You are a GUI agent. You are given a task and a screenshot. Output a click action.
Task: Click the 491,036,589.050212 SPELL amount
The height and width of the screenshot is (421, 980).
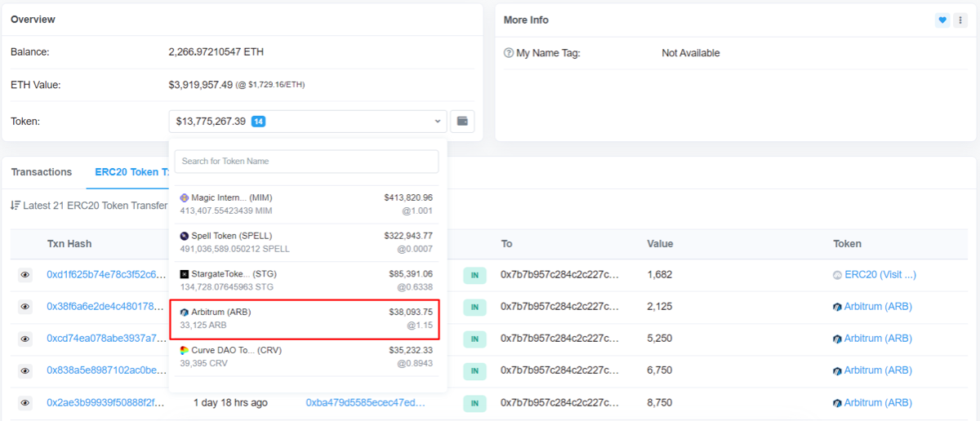tap(234, 249)
